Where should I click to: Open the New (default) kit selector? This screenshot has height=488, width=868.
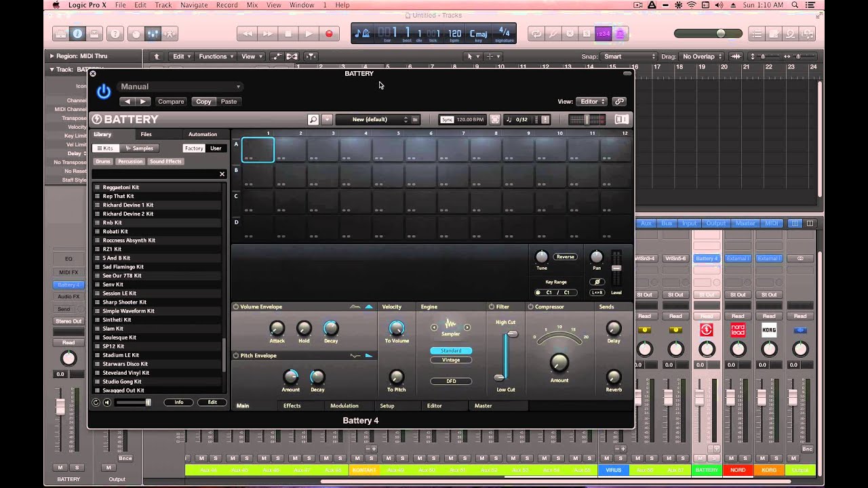(x=372, y=119)
